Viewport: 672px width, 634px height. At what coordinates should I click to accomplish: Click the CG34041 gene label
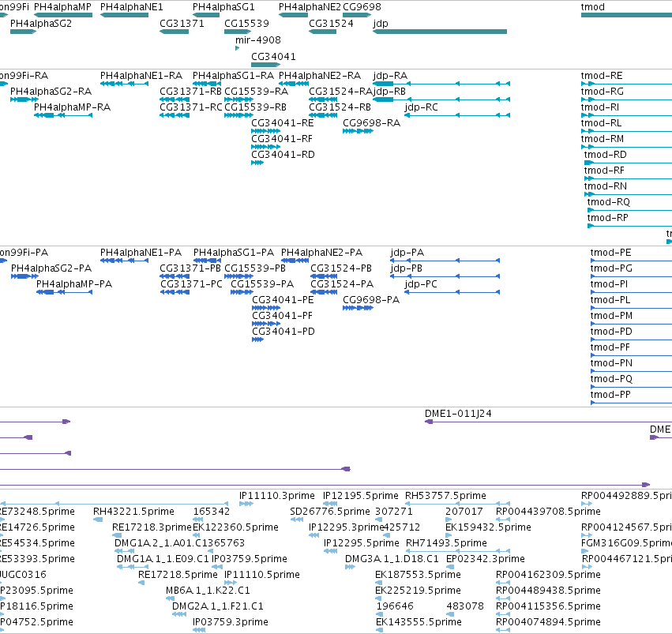coord(273,57)
